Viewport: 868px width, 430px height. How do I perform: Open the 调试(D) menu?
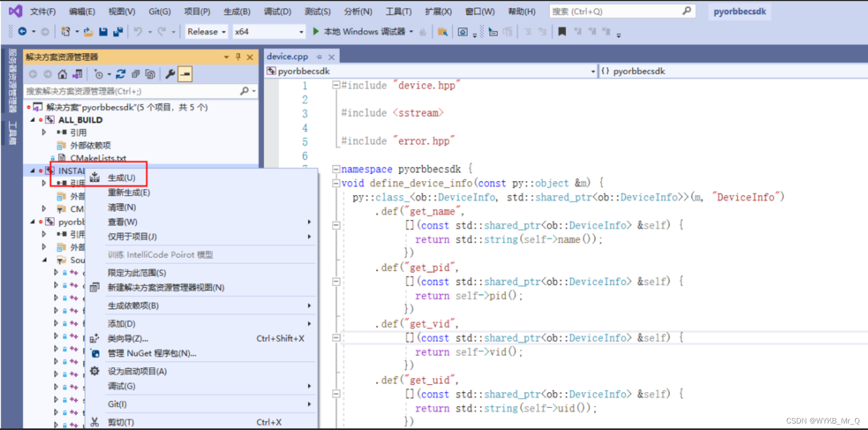tap(278, 11)
